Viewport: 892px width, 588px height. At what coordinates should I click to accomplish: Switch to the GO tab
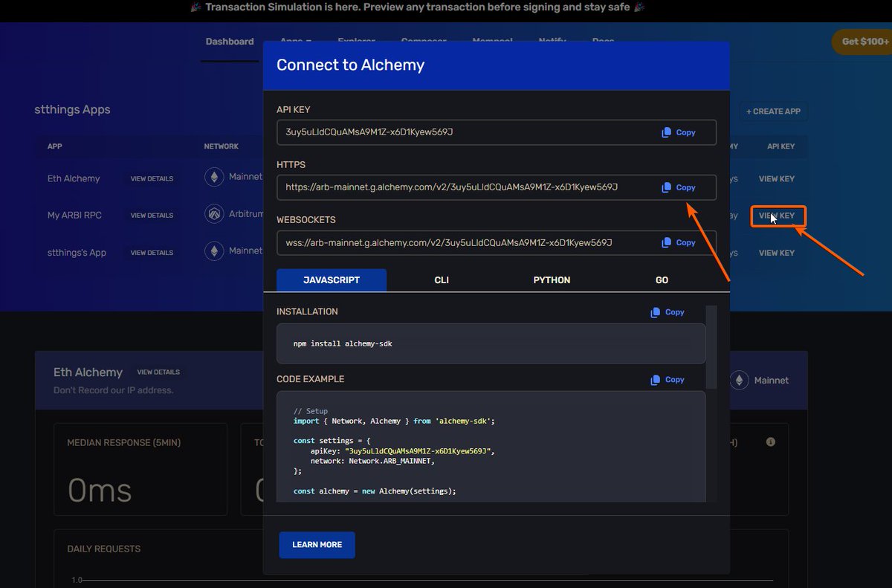tap(662, 280)
